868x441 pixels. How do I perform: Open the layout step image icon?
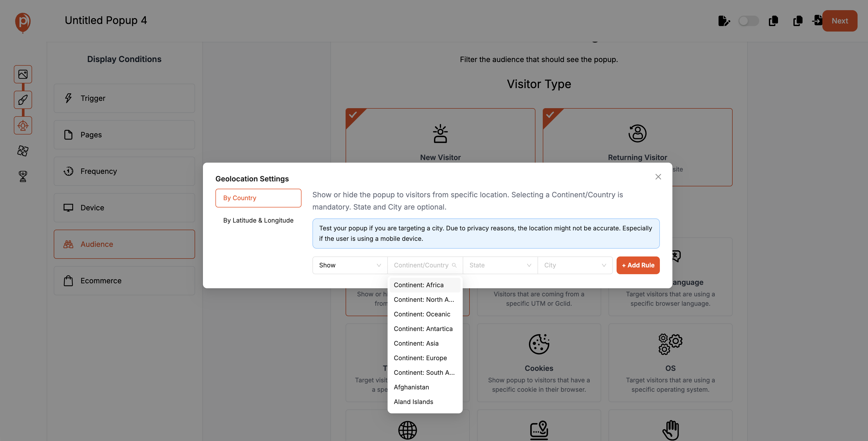click(x=23, y=74)
